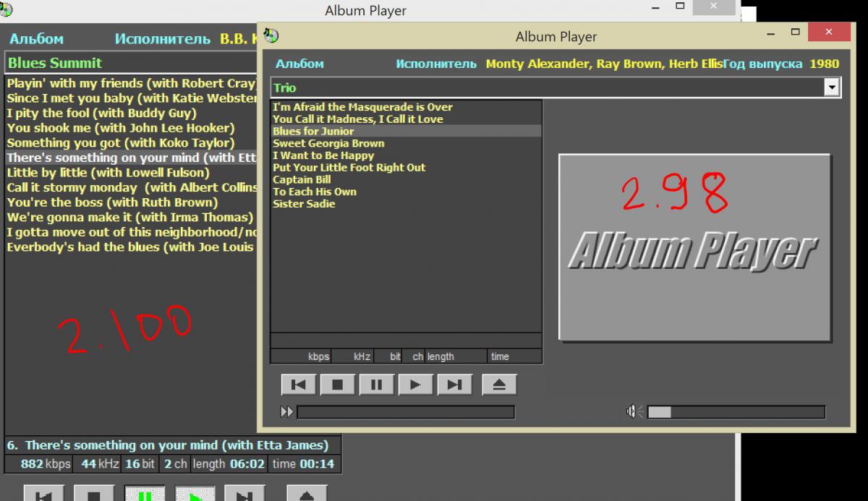Click the release year 1980 value
Image resolution: width=868 pixels, height=501 pixels.
tap(824, 64)
